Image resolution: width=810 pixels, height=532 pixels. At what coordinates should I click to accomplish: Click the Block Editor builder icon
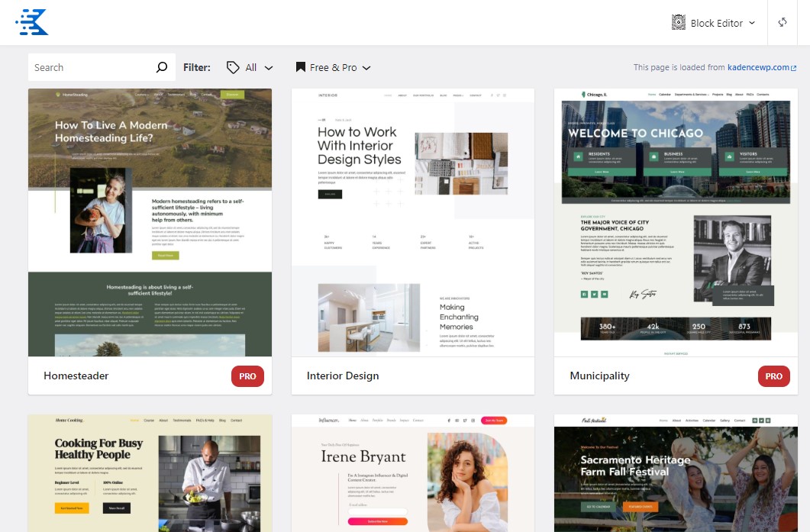click(678, 22)
